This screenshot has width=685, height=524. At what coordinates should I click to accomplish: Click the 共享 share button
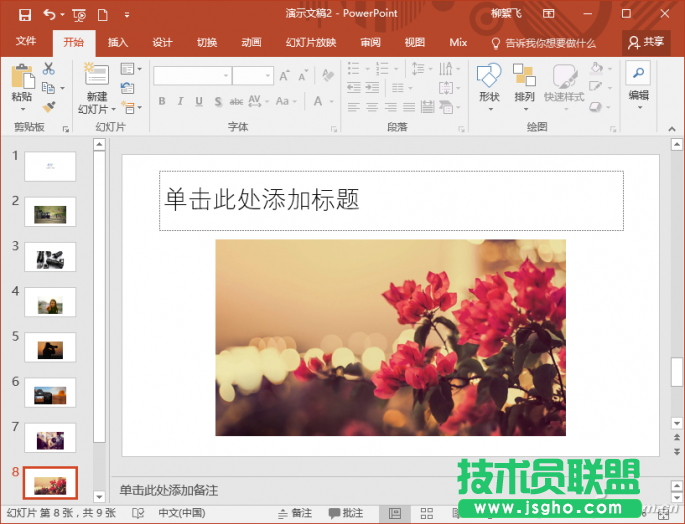pyautogui.click(x=645, y=42)
